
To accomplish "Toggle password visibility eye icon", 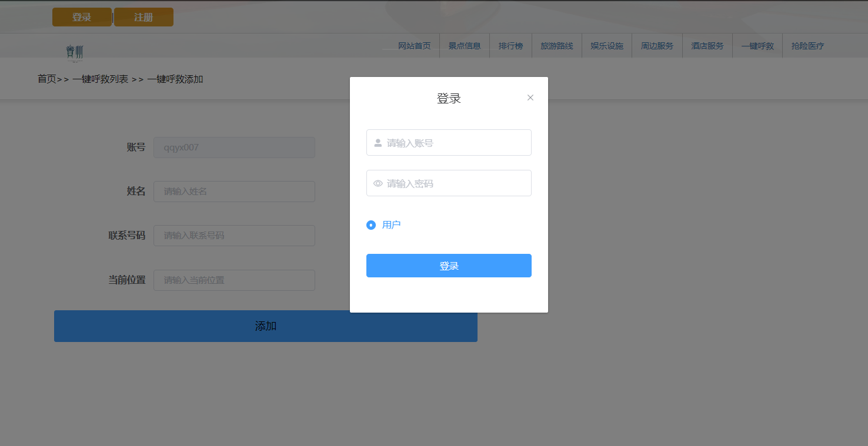I will pos(378,183).
